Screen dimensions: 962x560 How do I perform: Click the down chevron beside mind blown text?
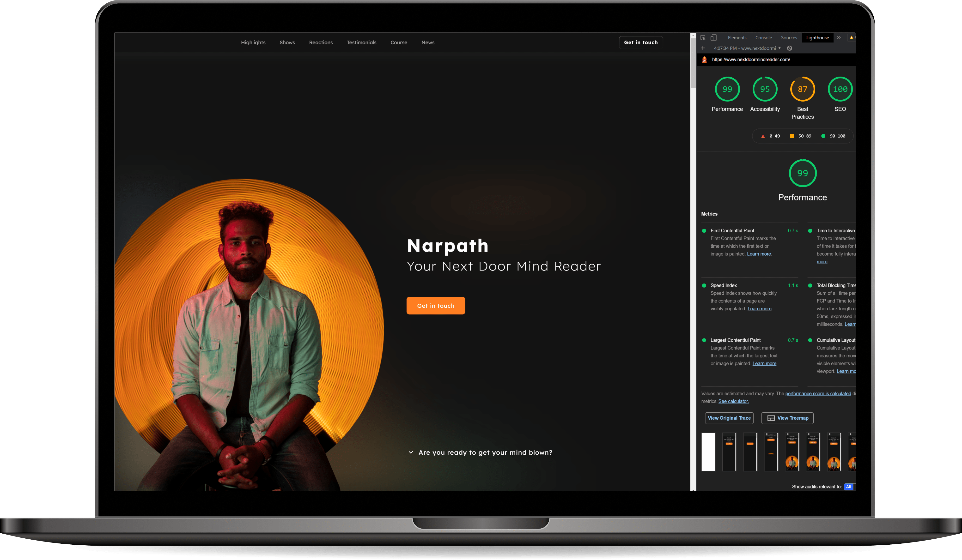(411, 452)
